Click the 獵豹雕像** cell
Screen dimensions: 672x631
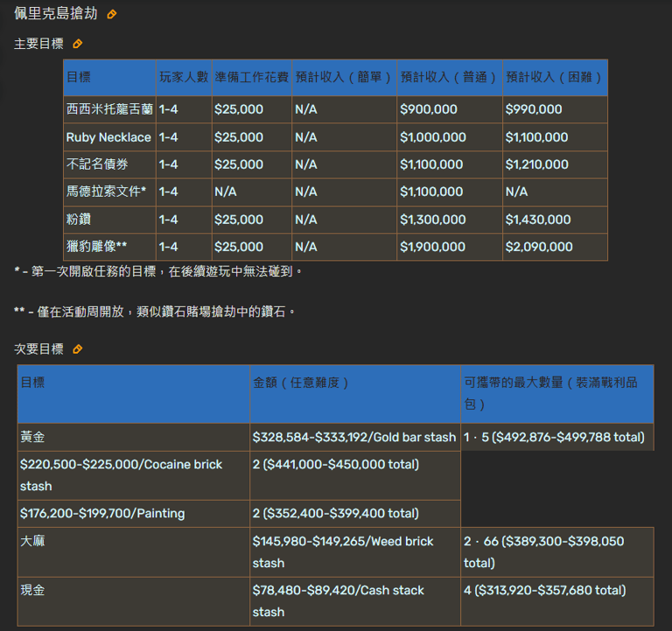[97, 247]
